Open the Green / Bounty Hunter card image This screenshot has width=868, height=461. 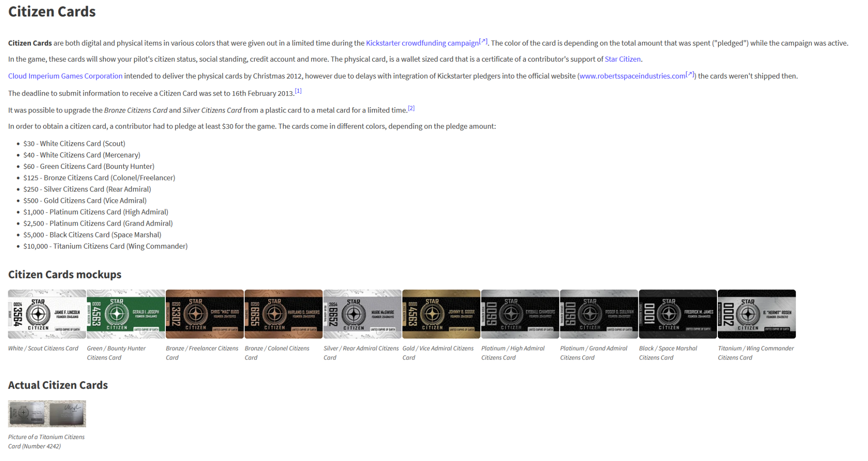[x=126, y=314]
